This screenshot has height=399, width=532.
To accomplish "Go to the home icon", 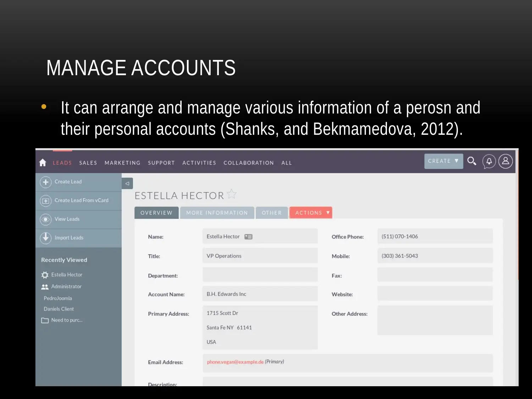I will [43, 162].
